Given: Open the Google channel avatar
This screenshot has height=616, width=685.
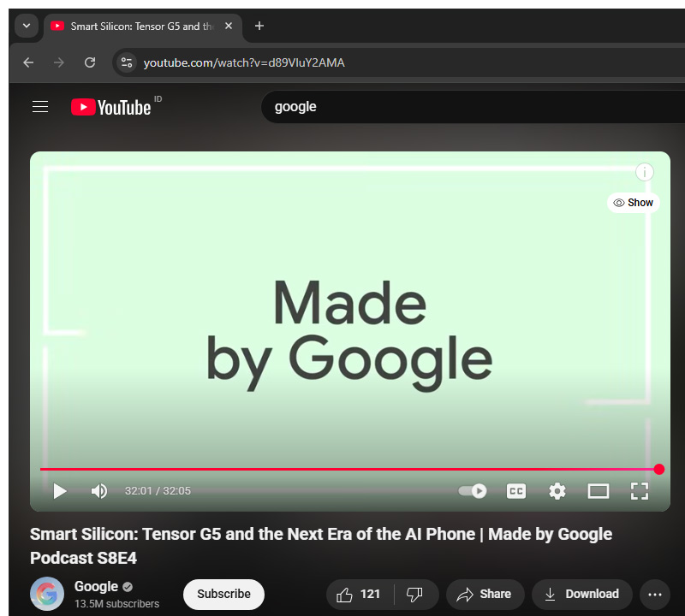Looking at the screenshot, I should pyautogui.click(x=47, y=594).
